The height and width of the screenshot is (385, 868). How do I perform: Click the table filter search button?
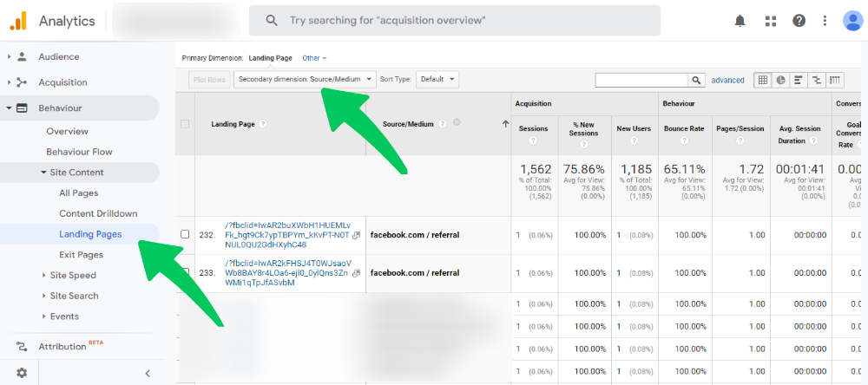pos(696,80)
